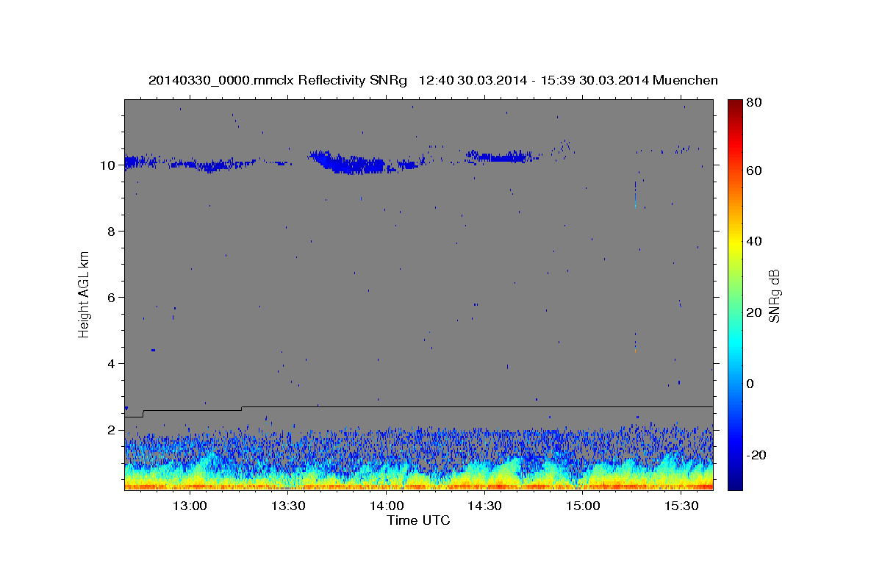Click the height tick label 4
Image resolution: width=882 pixels, height=588 pixels.
coord(111,364)
